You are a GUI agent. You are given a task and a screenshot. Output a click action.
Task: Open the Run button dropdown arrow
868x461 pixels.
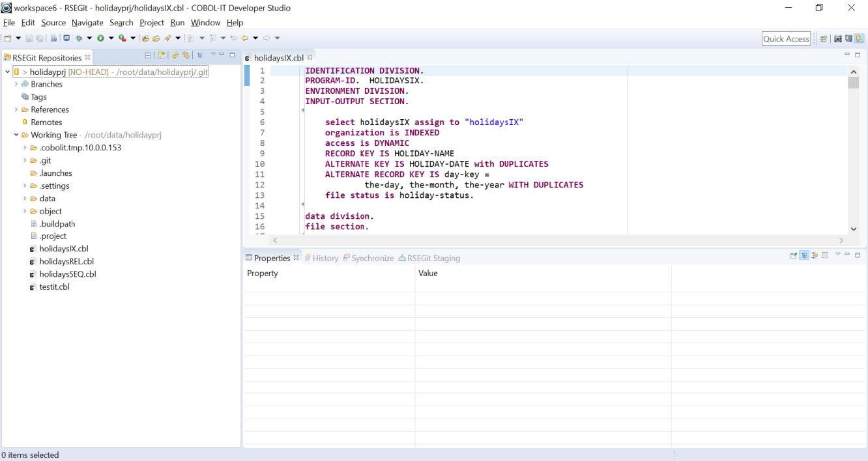click(111, 38)
